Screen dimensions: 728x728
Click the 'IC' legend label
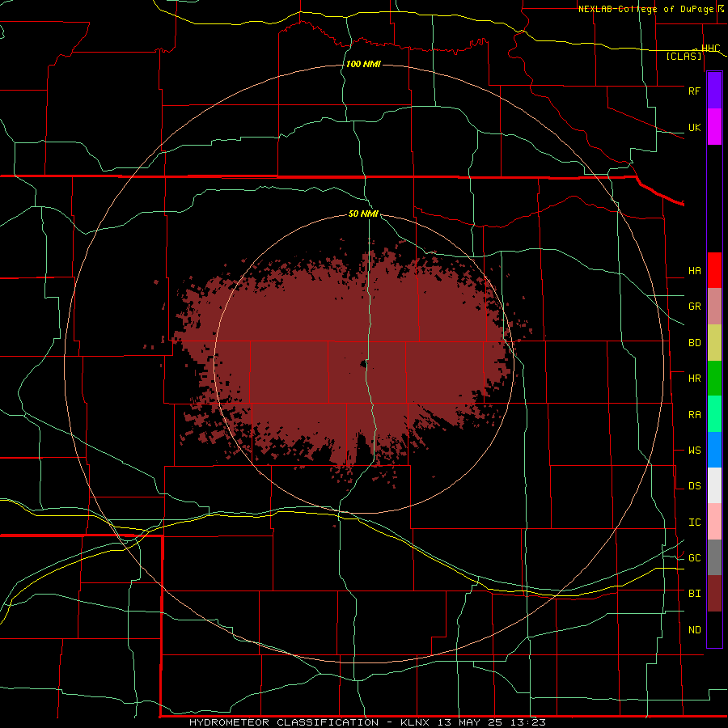tap(694, 523)
